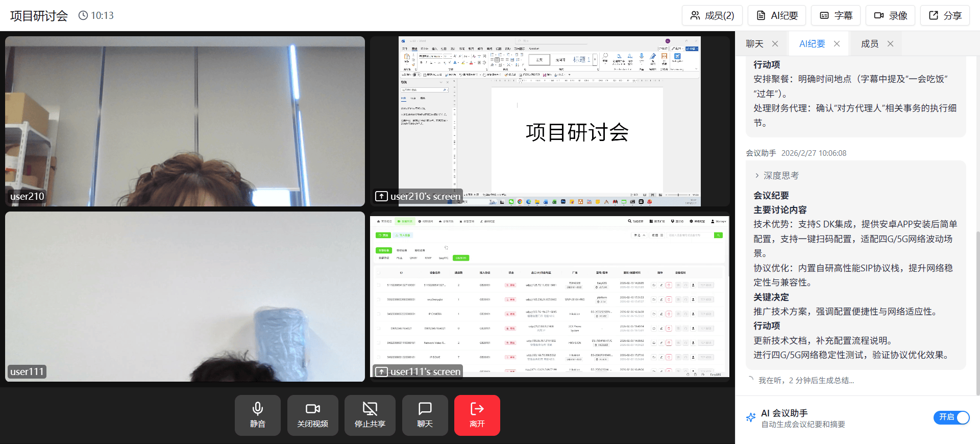Close the AI纪要 tab
The image size is (980, 444).
[x=837, y=44]
